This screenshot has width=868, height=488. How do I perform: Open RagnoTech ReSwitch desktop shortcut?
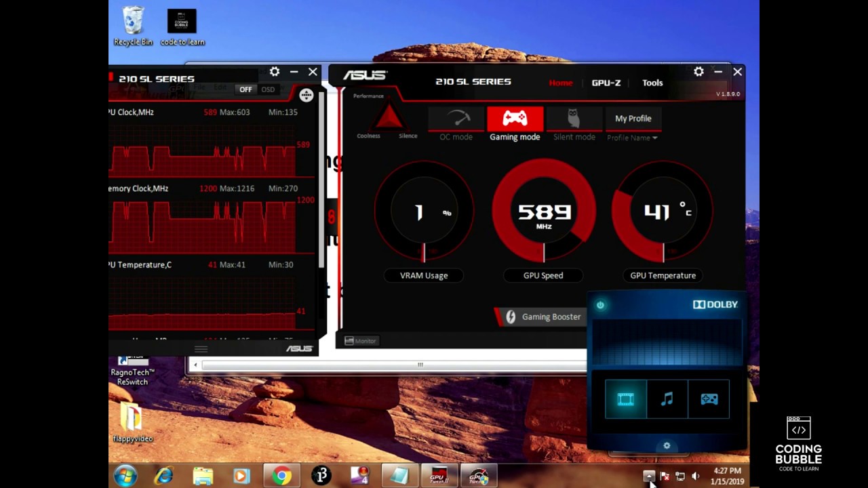coord(132,371)
